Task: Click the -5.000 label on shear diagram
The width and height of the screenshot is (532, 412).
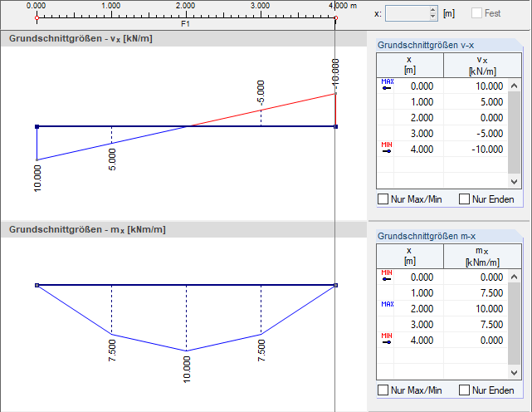Action: pyautogui.click(x=261, y=92)
